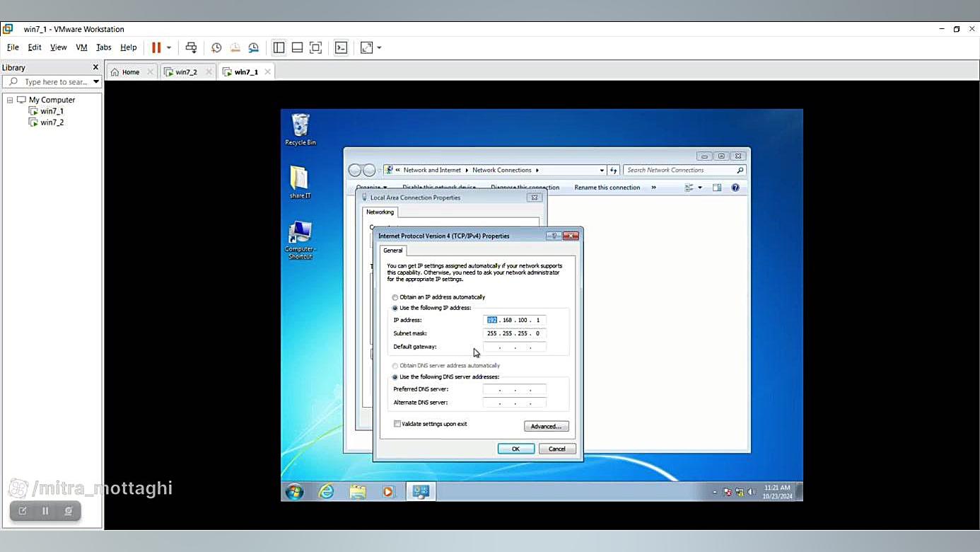The width and height of the screenshot is (980, 552).
Task: Open power options dropdown beside pause icon
Action: pos(169,47)
